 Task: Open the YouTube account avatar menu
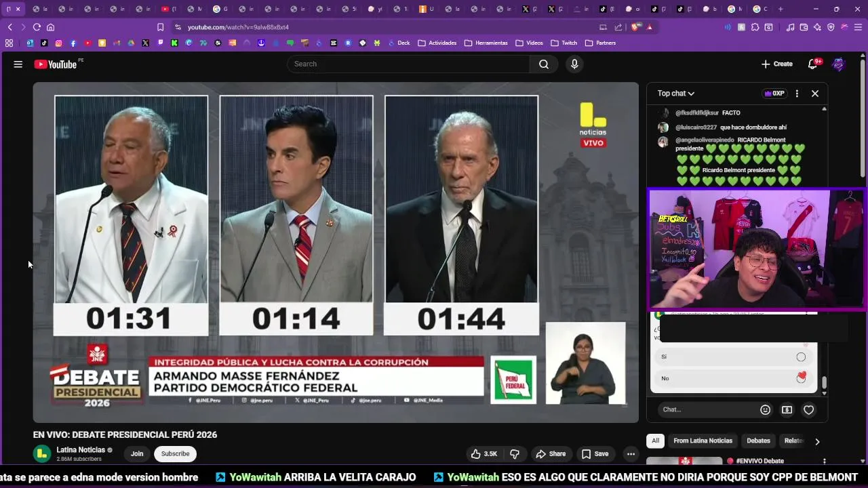(x=838, y=64)
